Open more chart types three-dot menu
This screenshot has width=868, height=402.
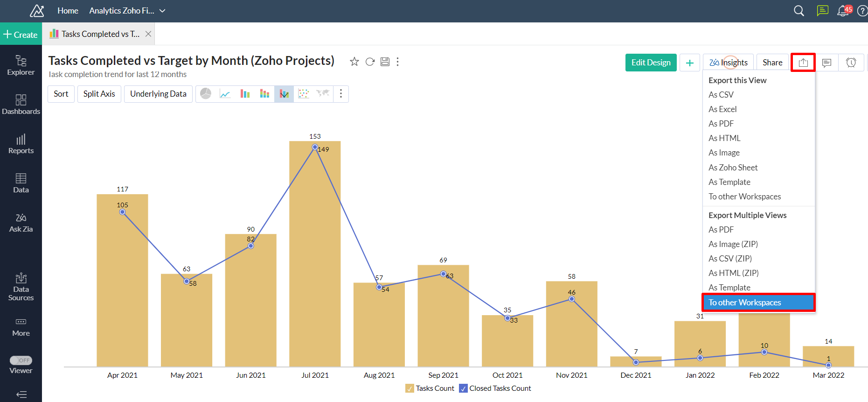click(341, 94)
